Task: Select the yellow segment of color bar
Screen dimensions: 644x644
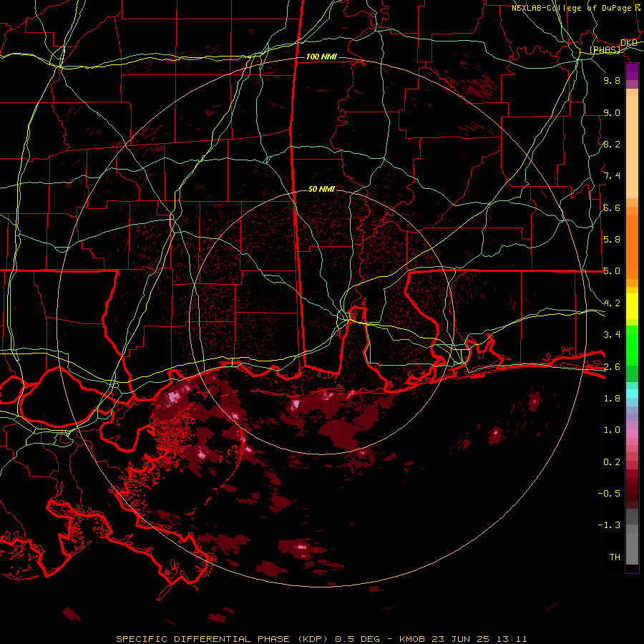Action: click(x=632, y=306)
